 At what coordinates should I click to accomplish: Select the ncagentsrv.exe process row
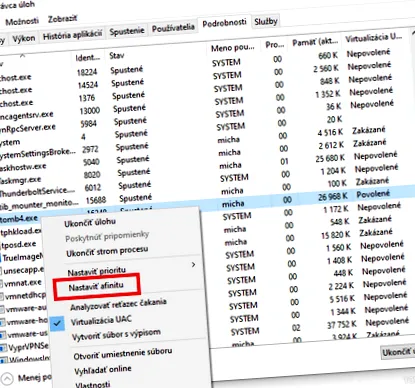coord(27,115)
